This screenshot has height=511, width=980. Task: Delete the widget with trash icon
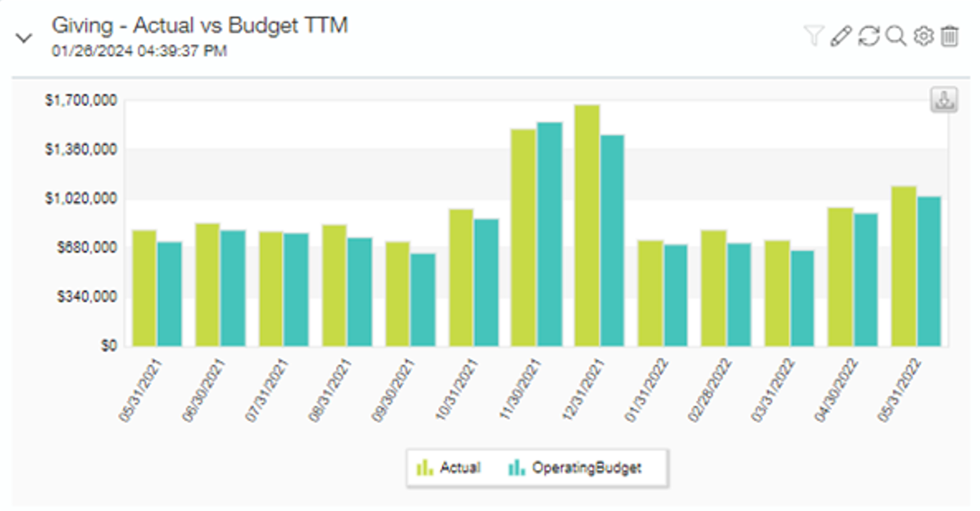click(x=950, y=36)
